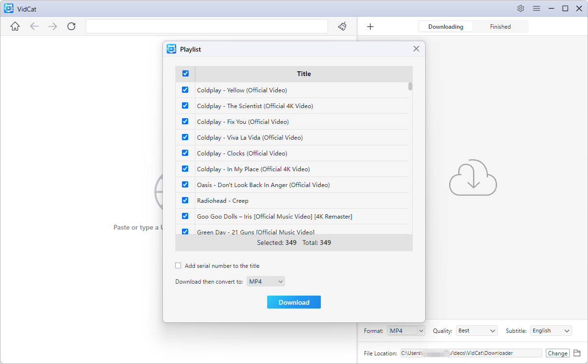Screen dimensions: 588x364
Task: Uncheck Coldplay - Fix You
Action: coord(185,121)
